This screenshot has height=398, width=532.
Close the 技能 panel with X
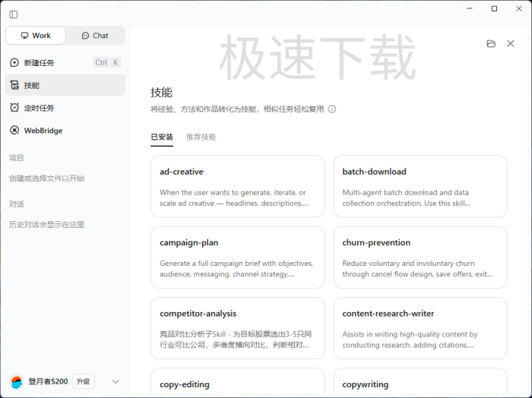[510, 44]
